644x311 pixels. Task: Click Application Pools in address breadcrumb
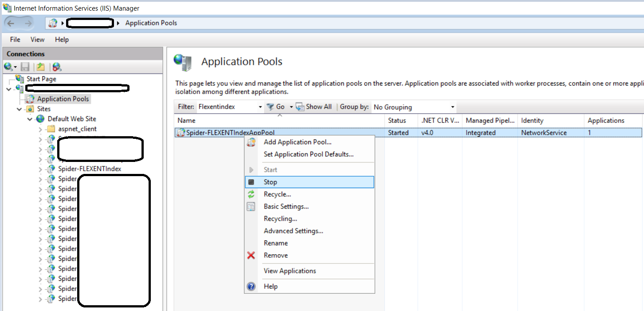[x=151, y=23]
